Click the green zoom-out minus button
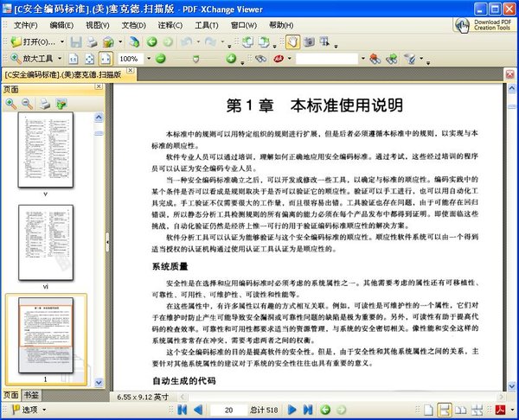 click(x=160, y=59)
